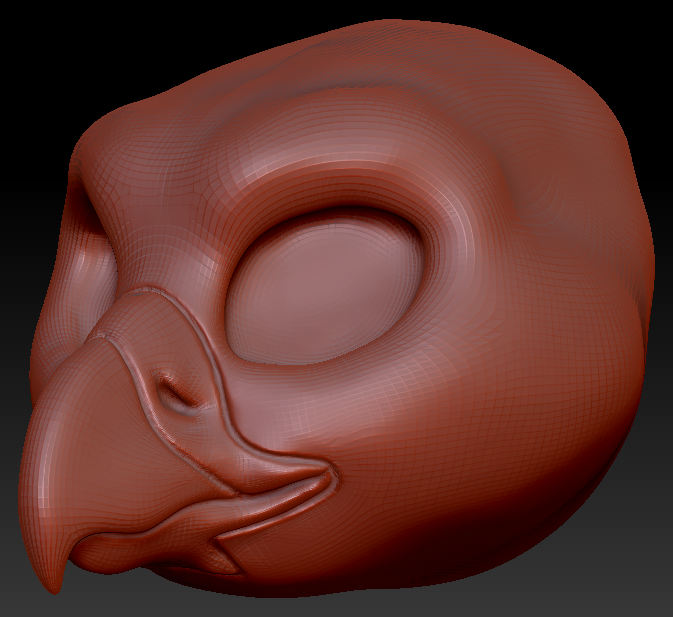The width and height of the screenshot is (673, 617).
Task: Click the large eye socket of the bird sculpt
Action: point(325,288)
